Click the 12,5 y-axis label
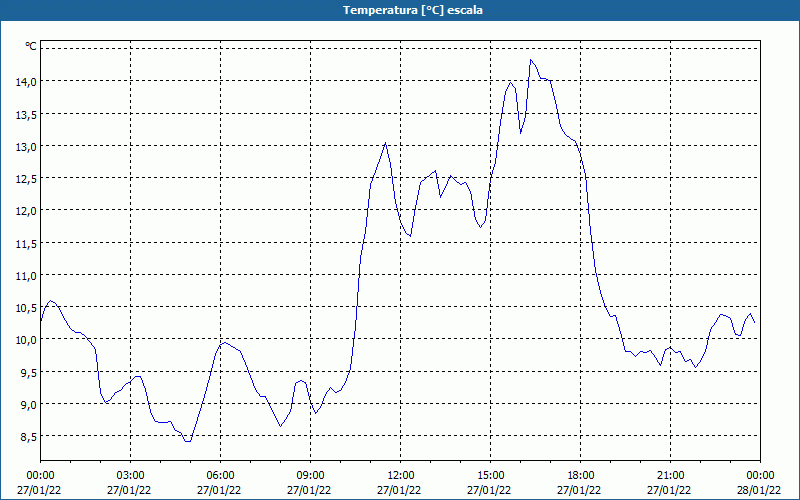This screenshot has width=800, height=500. pyautogui.click(x=27, y=179)
